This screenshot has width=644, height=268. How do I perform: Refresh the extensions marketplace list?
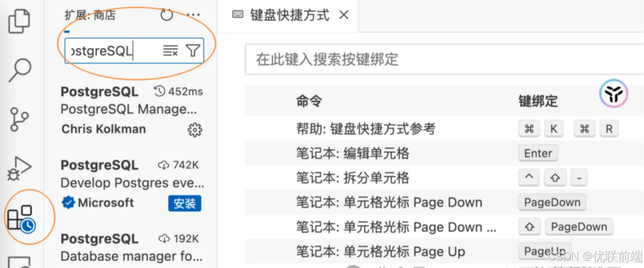pos(167,15)
